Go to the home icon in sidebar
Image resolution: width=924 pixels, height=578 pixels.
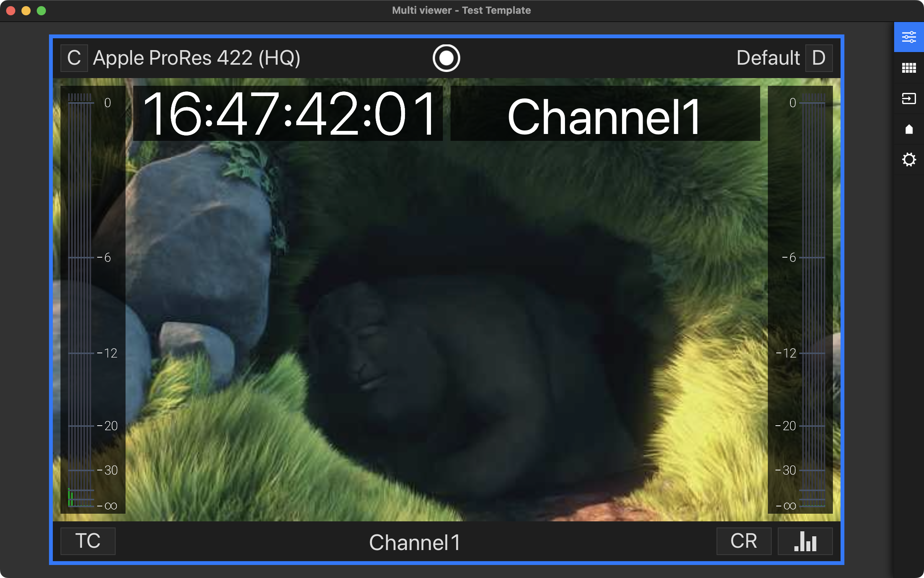pos(909,129)
